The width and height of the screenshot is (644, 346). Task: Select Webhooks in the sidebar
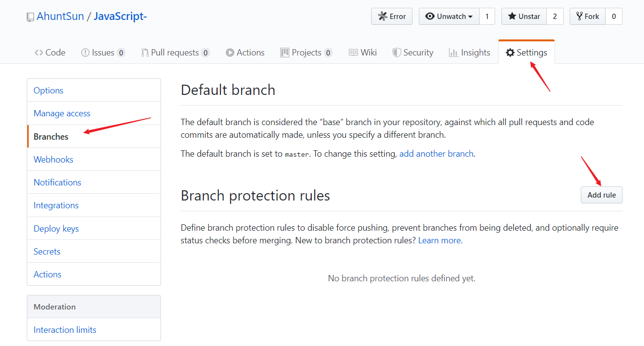click(x=54, y=160)
